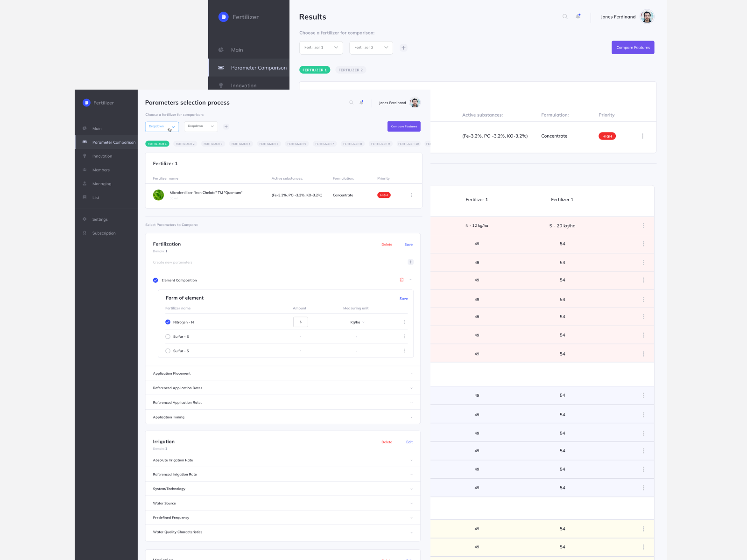Click Save in Form of element
Viewport: 747px width, 560px height.
click(x=403, y=298)
